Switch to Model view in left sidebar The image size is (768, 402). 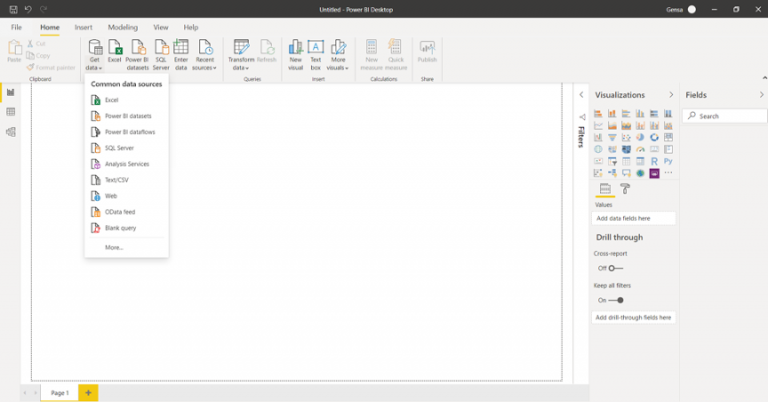10,132
